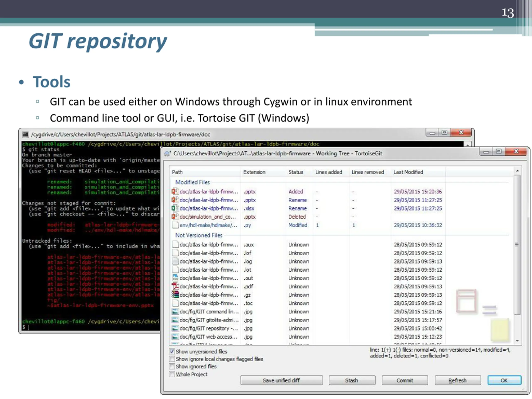This screenshot has width=532, height=399.
Task: Click the TortoiseGit icon in the dialog title bar
Action: (x=167, y=153)
